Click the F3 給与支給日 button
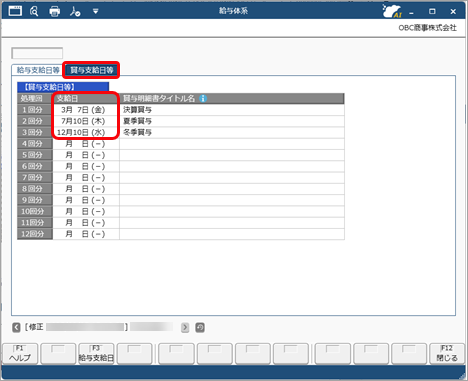The width and height of the screenshot is (468, 381). point(96,354)
